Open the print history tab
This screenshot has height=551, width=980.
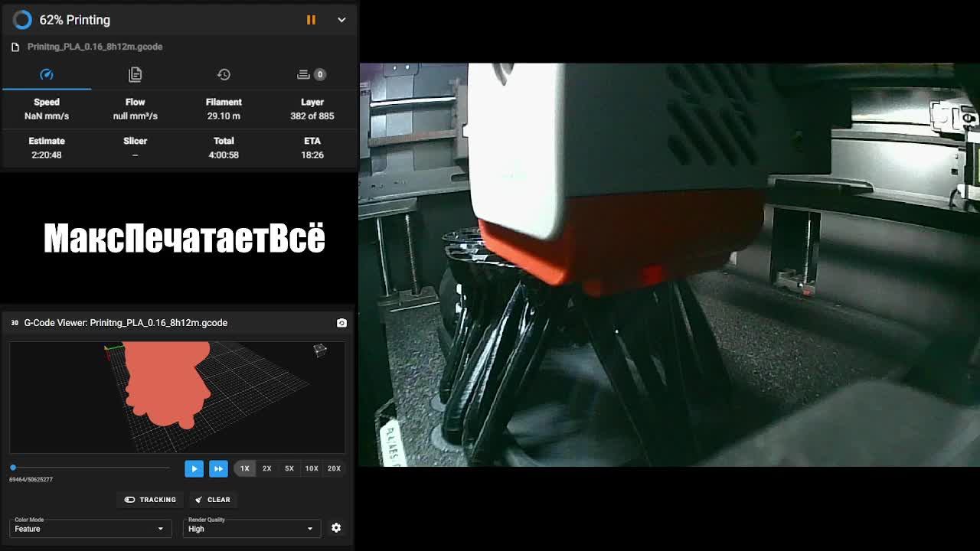point(224,74)
